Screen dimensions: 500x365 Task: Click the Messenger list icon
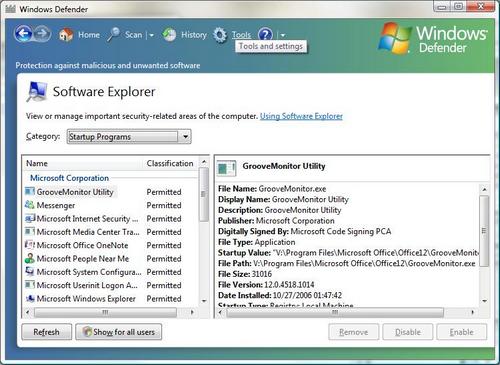(x=30, y=205)
